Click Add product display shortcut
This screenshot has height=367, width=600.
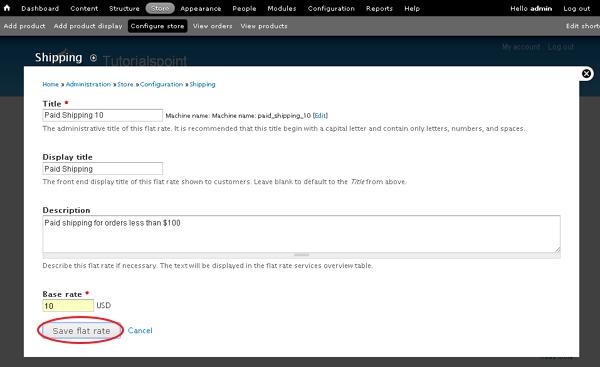(88, 26)
